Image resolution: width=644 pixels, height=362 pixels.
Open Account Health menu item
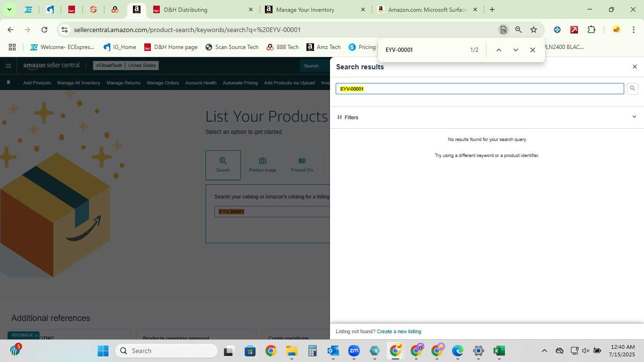coord(201,83)
